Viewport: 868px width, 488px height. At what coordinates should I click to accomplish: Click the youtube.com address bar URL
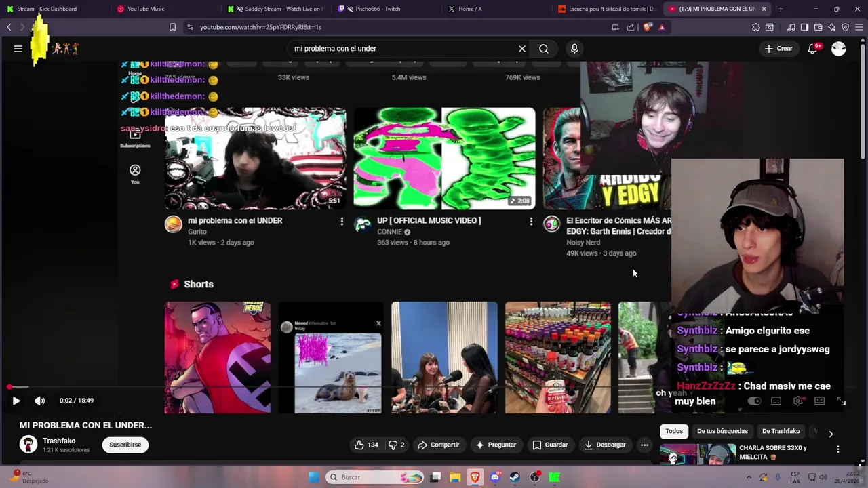tap(260, 27)
